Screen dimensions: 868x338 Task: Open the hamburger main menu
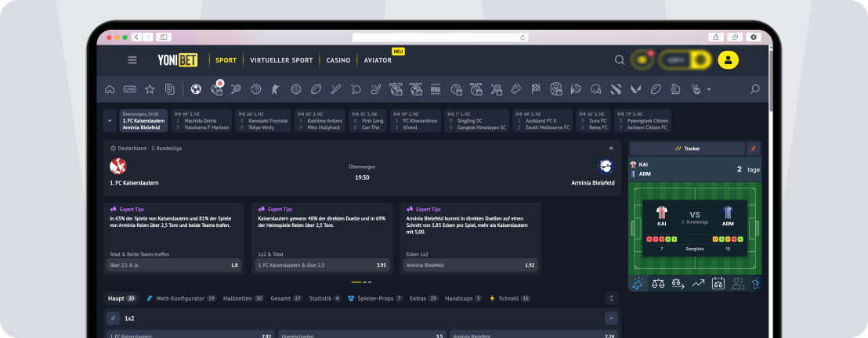132,59
